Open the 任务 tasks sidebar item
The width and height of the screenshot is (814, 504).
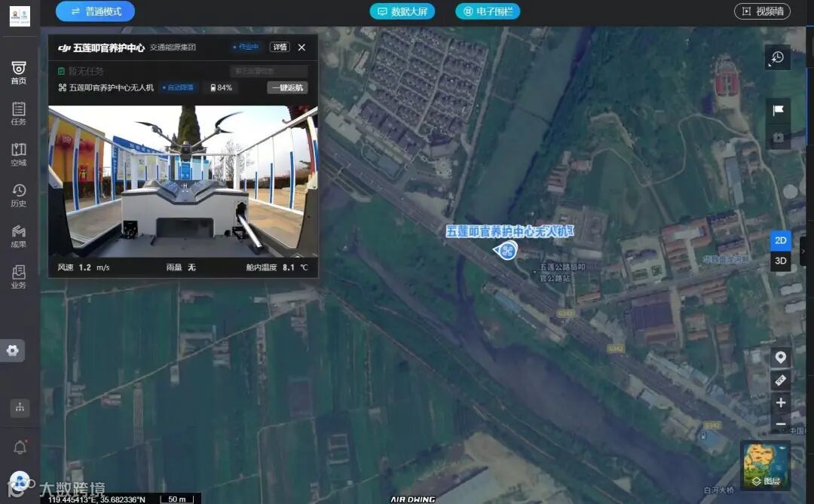tap(19, 114)
